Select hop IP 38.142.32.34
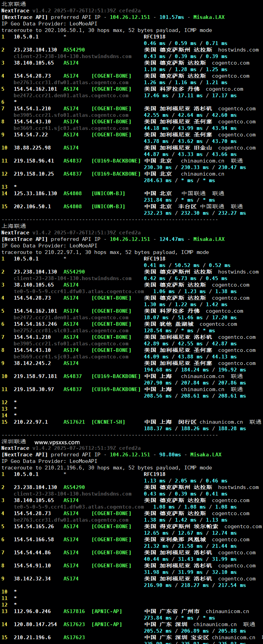This screenshot has height=644, width=263. (x=32, y=579)
